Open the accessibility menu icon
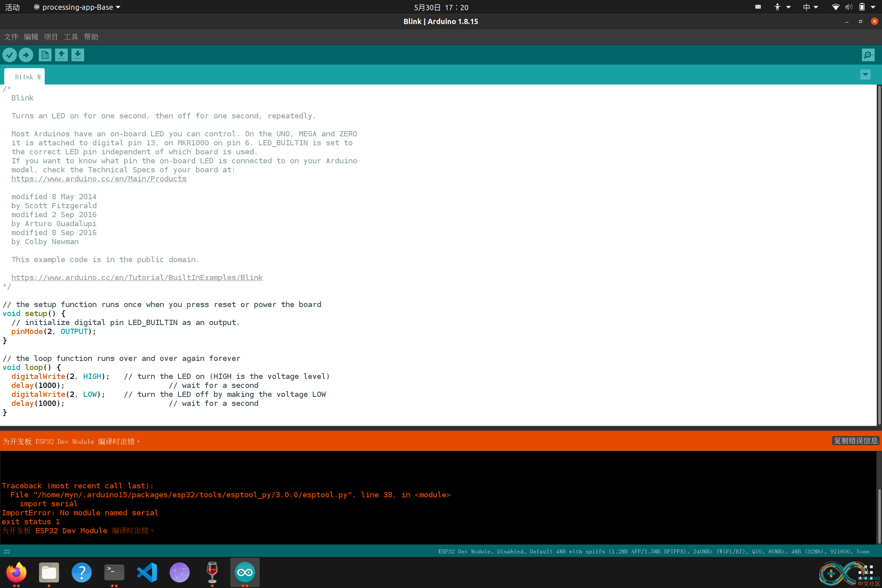 [x=777, y=7]
